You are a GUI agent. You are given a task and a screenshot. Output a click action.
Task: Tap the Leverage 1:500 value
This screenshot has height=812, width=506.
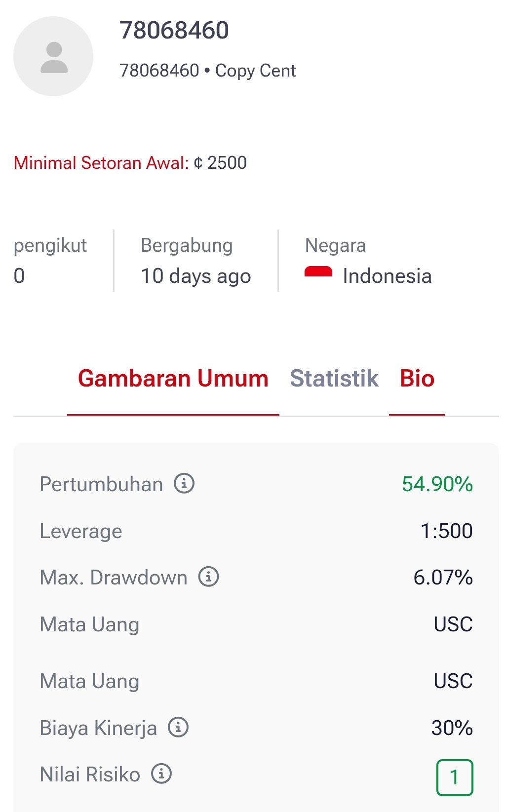click(446, 531)
